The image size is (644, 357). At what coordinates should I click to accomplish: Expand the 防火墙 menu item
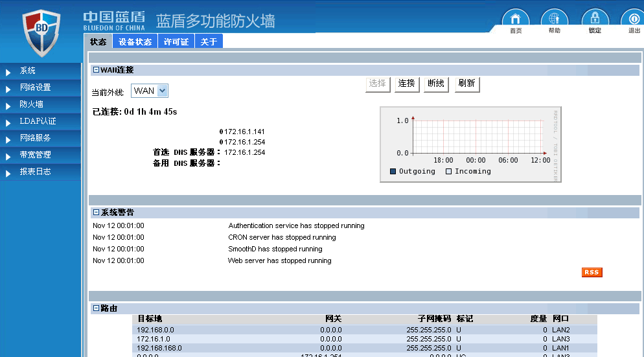(41, 104)
